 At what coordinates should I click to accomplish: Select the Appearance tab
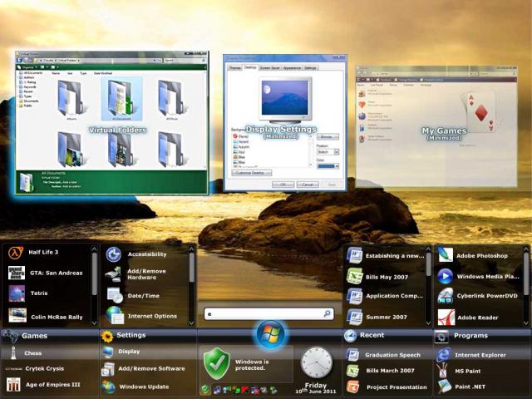[x=292, y=67]
